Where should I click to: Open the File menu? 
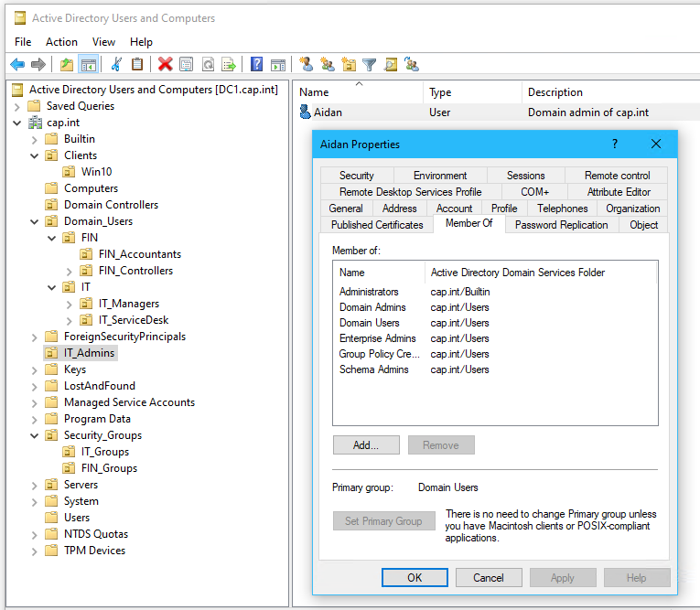coord(23,42)
